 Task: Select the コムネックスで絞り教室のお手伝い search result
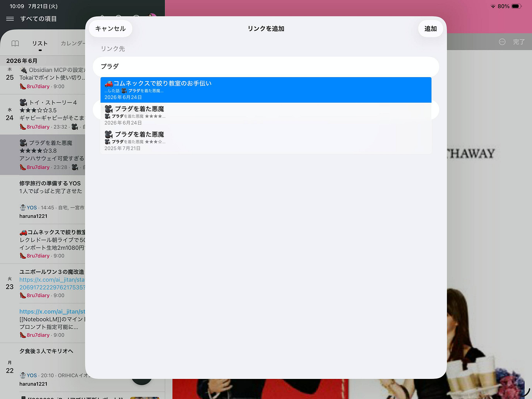(x=266, y=90)
